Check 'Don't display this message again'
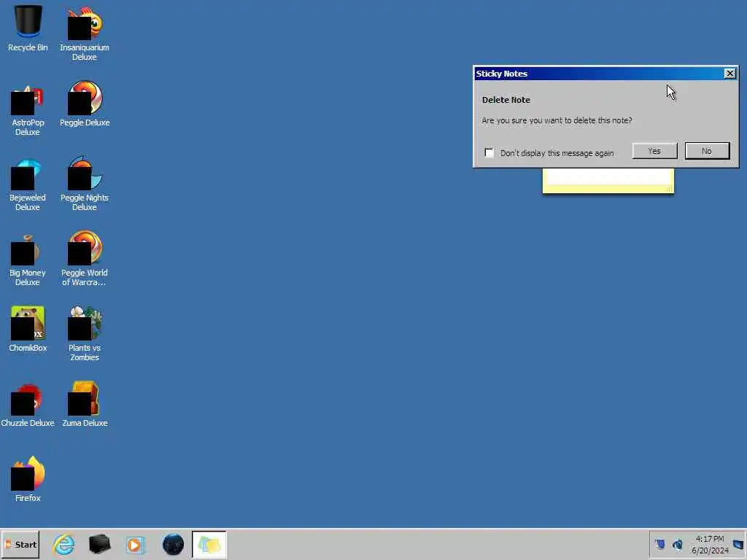 tap(489, 152)
